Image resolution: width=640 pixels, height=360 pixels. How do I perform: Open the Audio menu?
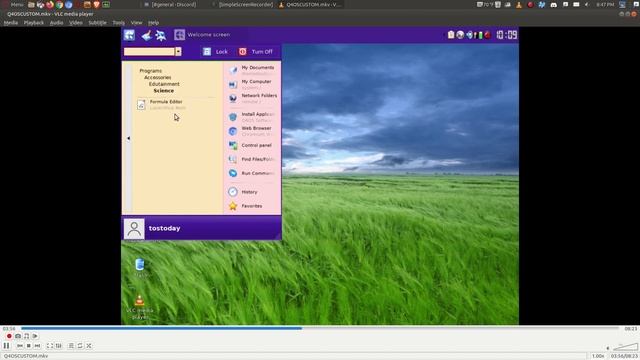tap(56, 23)
